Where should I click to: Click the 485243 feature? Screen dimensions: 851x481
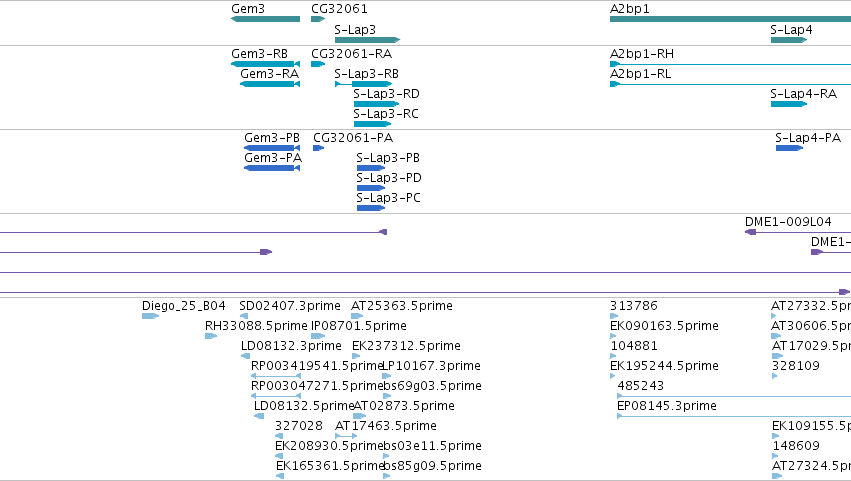[x=734, y=396]
